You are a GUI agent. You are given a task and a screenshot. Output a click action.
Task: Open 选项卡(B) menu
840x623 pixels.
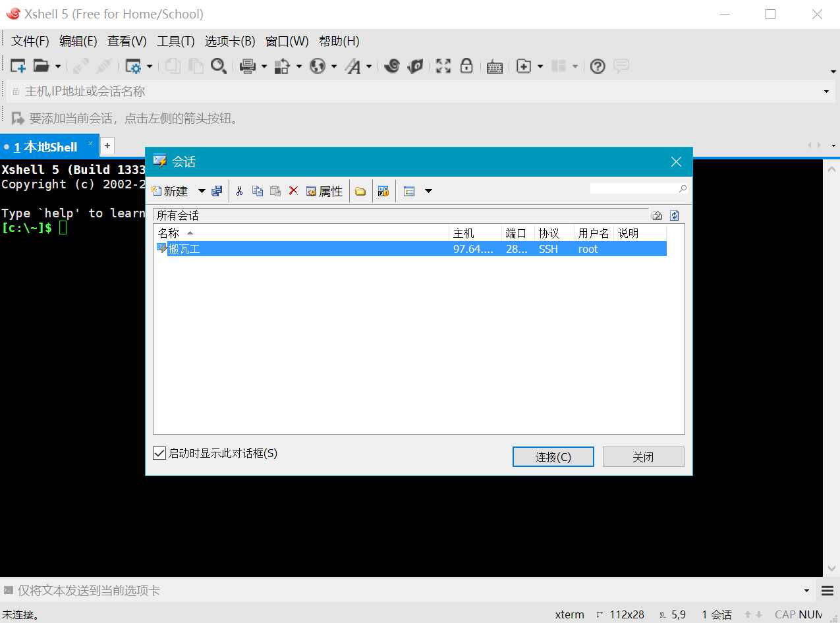tap(230, 41)
